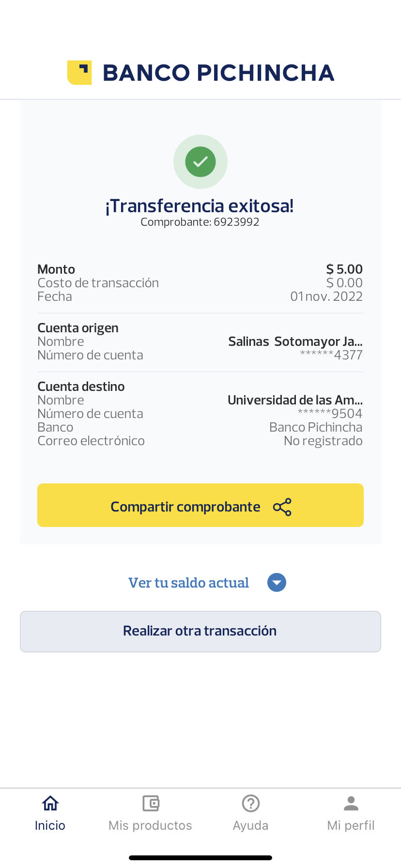Tap the Banco Pichincha yellow logo icon
Image resolution: width=401 pixels, height=868 pixels.
[79, 73]
